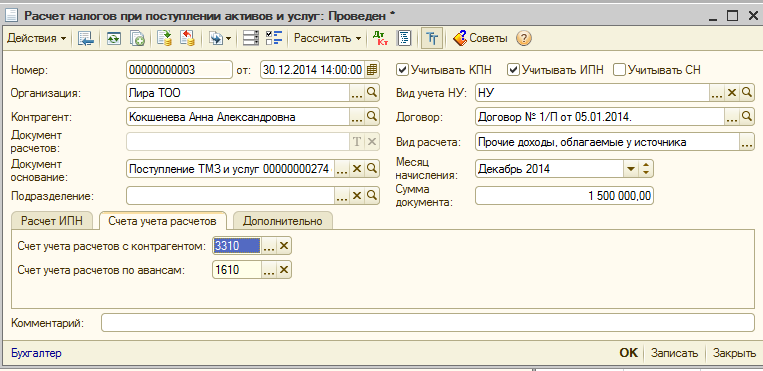Open the calendar picker for document date

[372, 70]
